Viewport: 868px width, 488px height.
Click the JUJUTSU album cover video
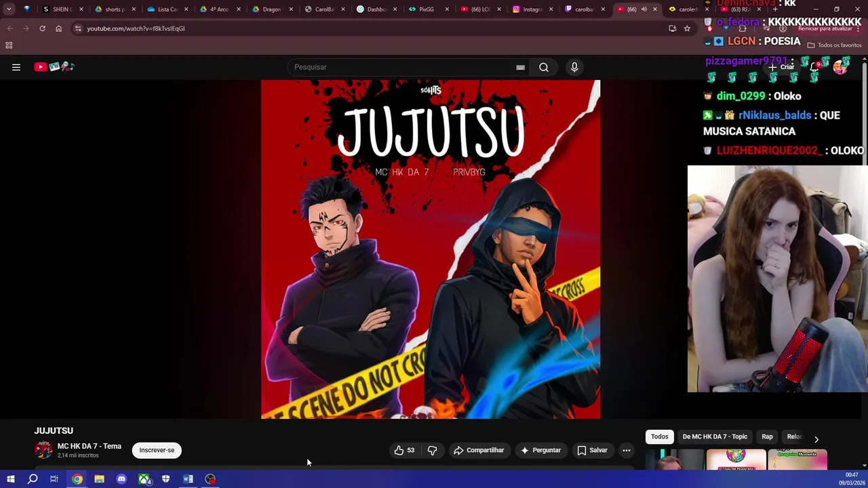431,249
